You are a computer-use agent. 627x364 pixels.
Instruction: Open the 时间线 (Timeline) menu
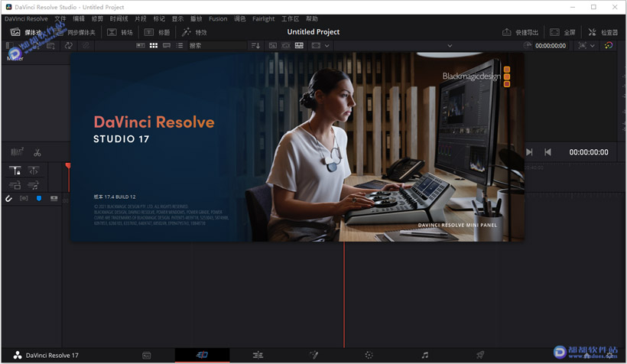click(119, 19)
